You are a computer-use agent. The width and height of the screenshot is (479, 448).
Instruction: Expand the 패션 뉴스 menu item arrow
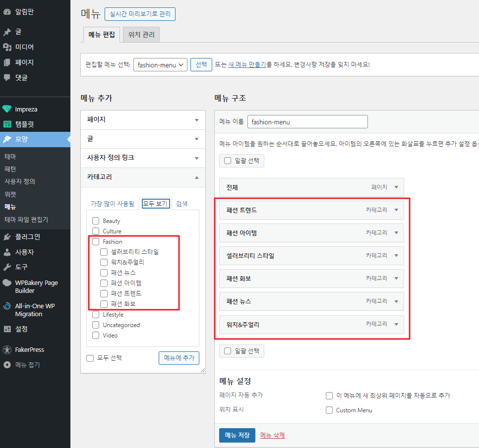396,301
